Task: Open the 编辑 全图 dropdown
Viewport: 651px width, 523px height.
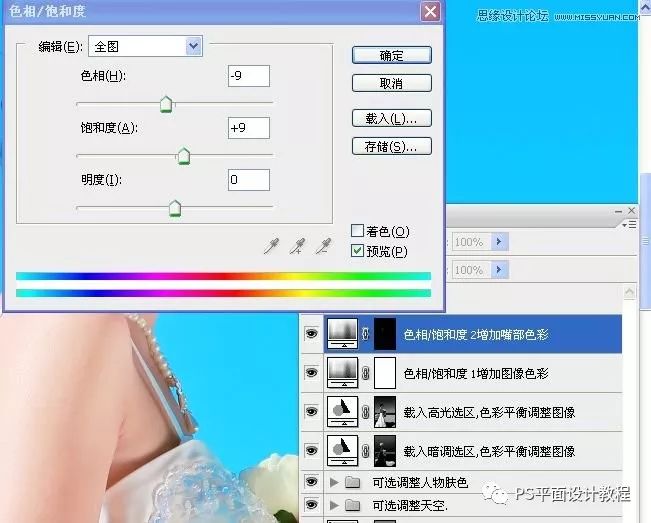Action: click(145, 46)
